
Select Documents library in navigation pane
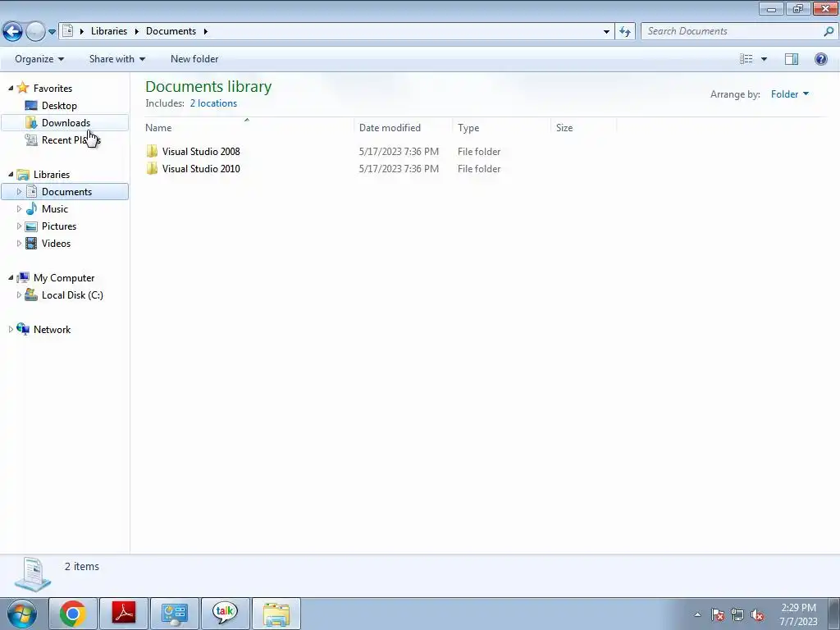67,192
